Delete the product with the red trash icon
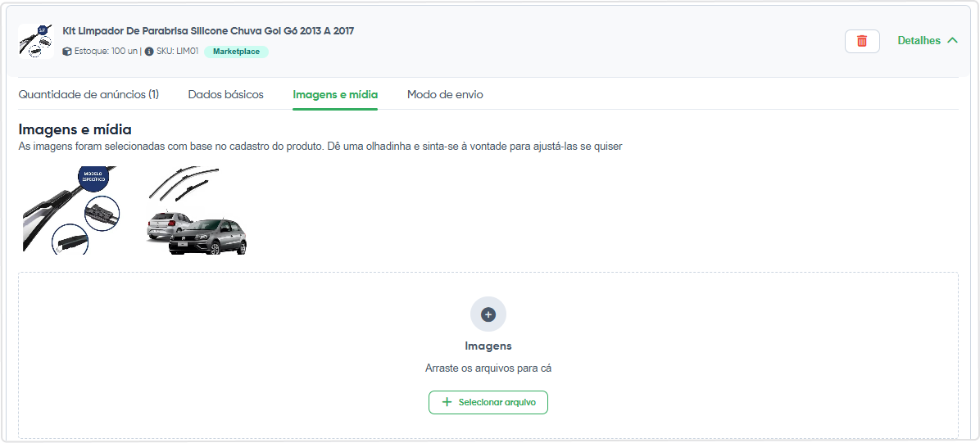 click(x=862, y=41)
